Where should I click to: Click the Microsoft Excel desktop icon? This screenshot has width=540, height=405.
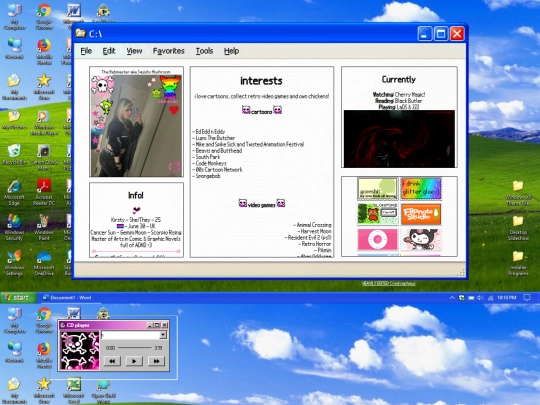[73, 391]
